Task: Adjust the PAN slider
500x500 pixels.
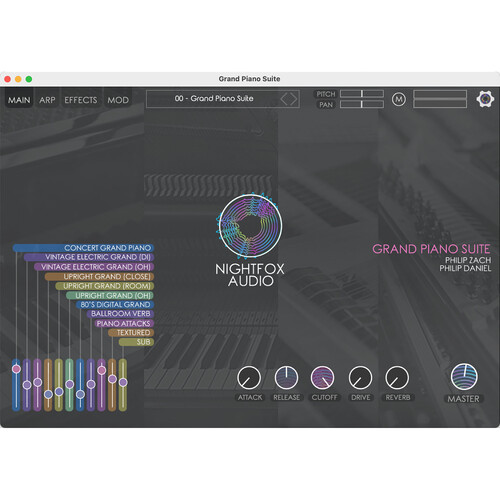Action: click(362, 104)
